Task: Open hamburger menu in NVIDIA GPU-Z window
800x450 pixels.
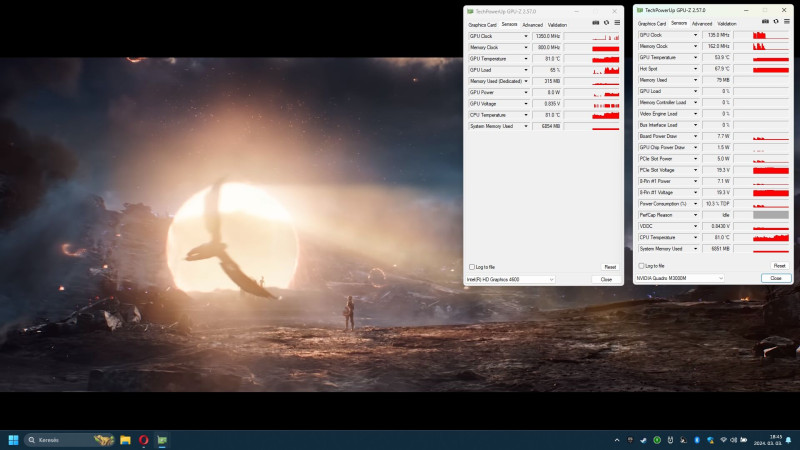Action: point(787,21)
